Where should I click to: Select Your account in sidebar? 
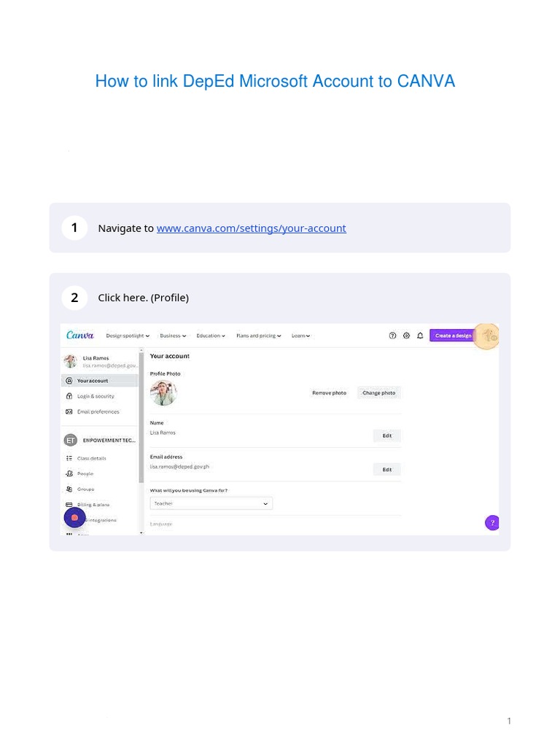pyautogui.click(x=93, y=381)
